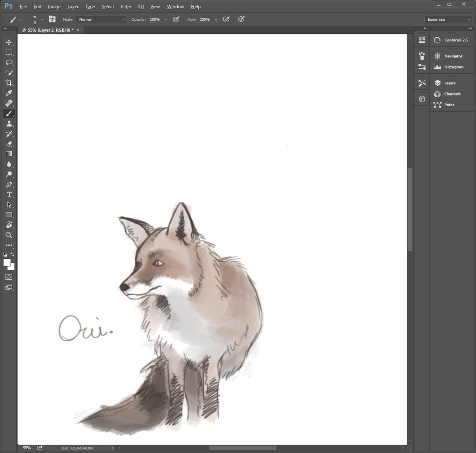
Task: Open the Essentials workspace dropdown
Action: tap(448, 19)
